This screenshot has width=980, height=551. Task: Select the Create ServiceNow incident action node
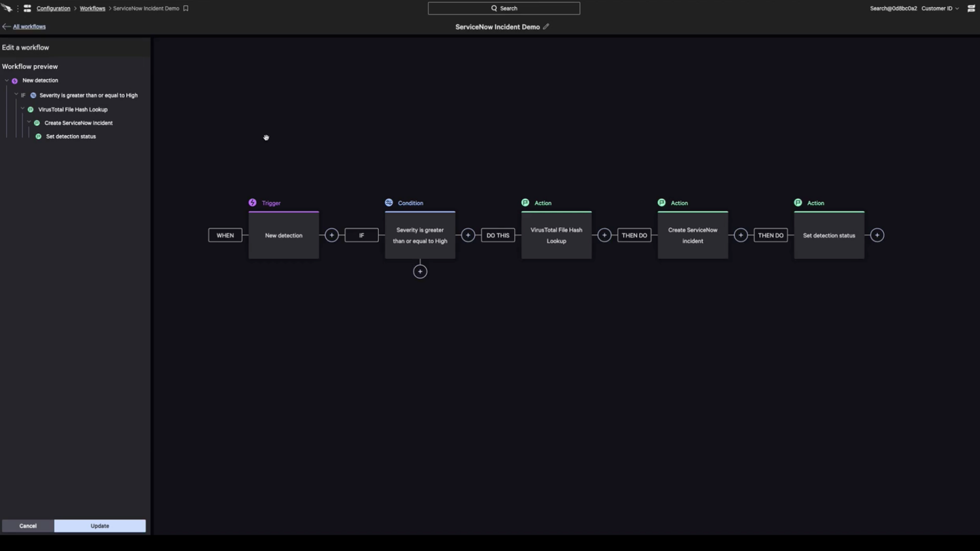coord(693,235)
